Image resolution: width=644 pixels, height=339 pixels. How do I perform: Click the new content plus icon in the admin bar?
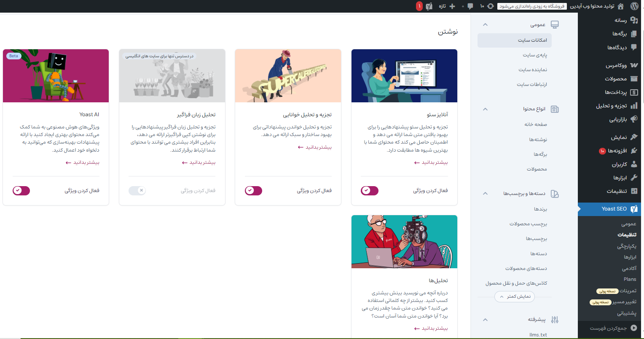coord(452,6)
